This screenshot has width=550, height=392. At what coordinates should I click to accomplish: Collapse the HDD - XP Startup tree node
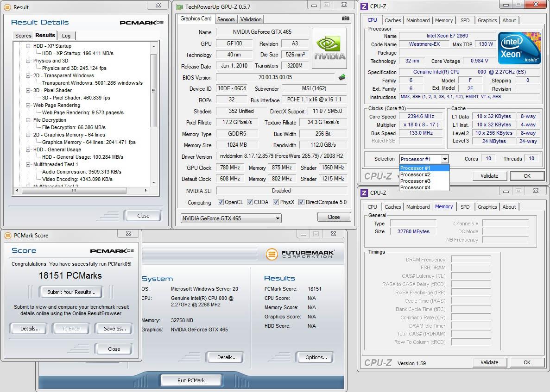pos(28,46)
